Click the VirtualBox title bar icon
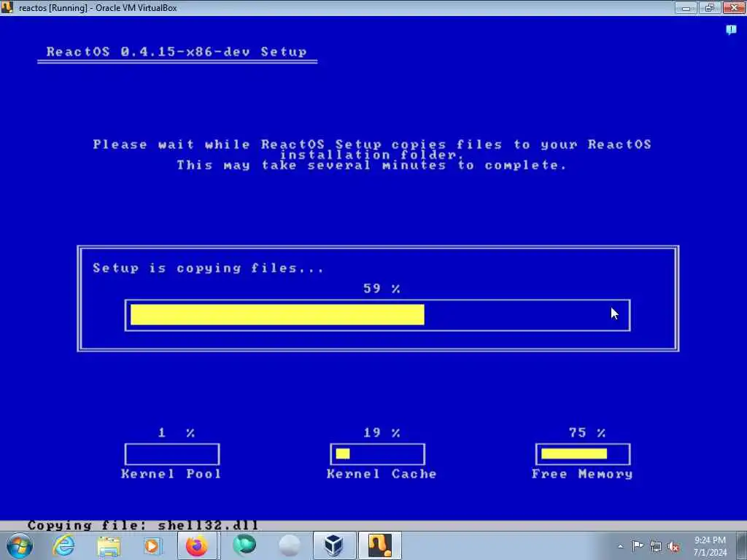The width and height of the screenshot is (747, 560). [7, 7]
